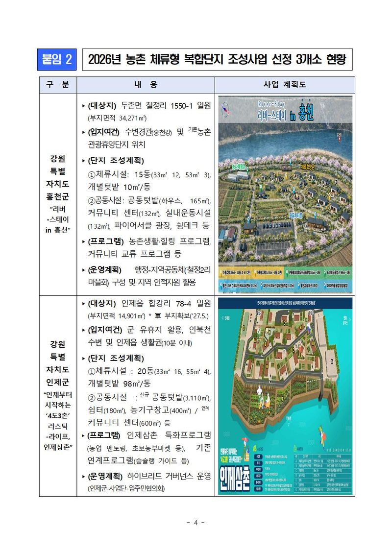Viewport: 392px width, 554px height.
Task: Click the '(입지여건) 수변경관(홍천강)' line
Action: click(147, 132)
